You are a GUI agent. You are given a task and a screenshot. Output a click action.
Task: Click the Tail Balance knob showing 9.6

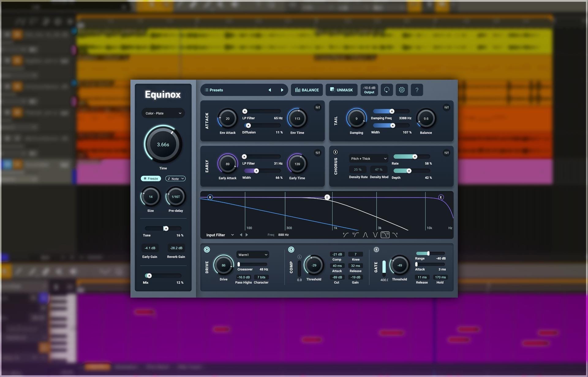click(426, 118)
